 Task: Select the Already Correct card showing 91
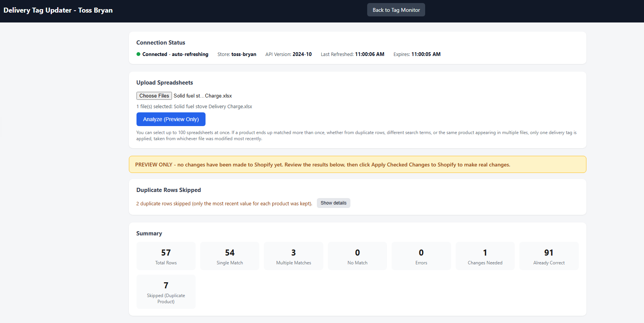pos(549,256)
